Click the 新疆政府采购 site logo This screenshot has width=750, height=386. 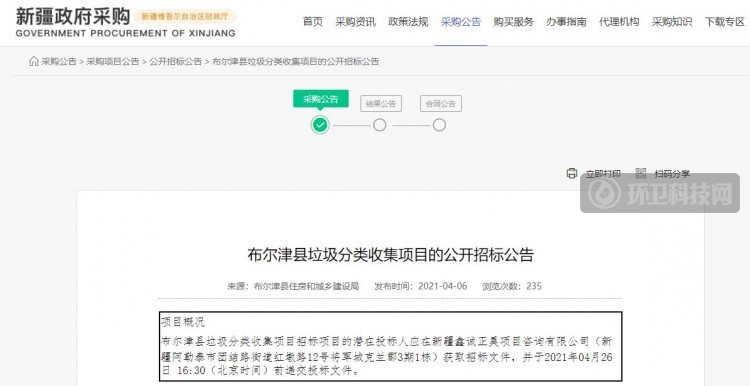(73, 16)
